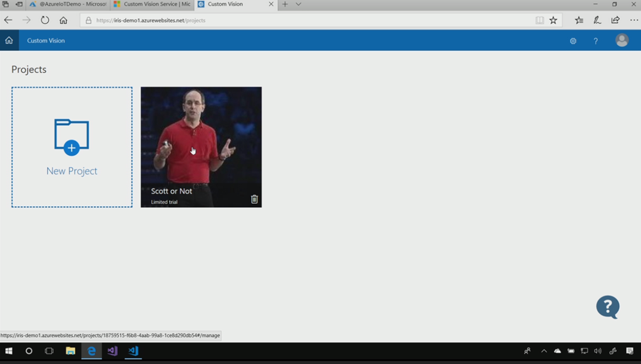Go forward in the browser
Image resolution: width=641 pixels, height=364 pixels.
[x=26, y=20]
